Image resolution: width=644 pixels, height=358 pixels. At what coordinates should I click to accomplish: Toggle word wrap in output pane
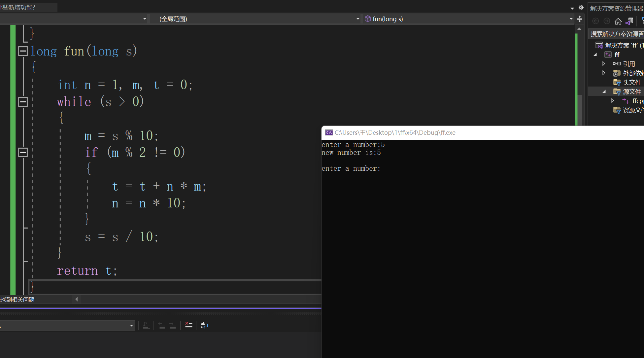point(204,325)
